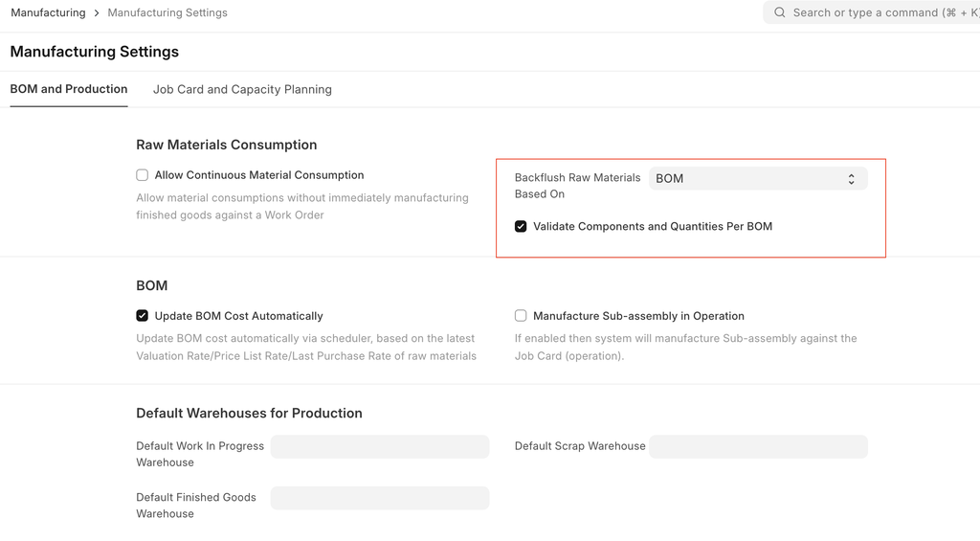Click the up-down arrows on Backflush select
The image size is (980, 541).
coord(851,179)
